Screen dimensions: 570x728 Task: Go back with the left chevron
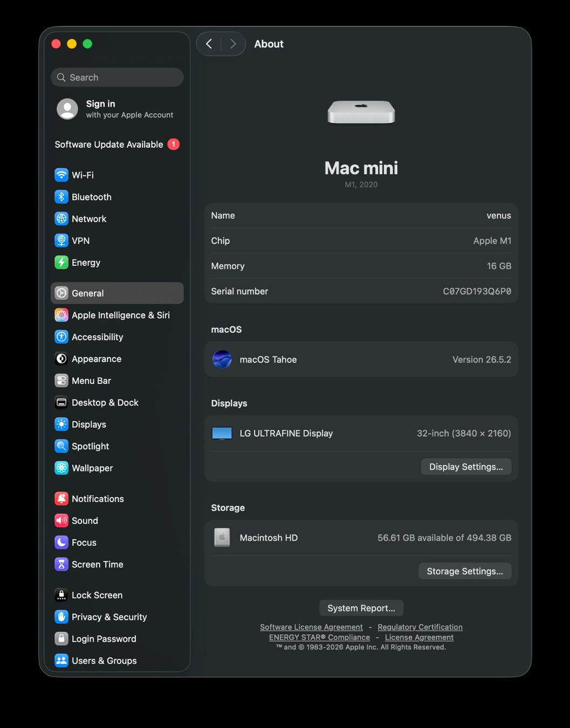(209, 44)
